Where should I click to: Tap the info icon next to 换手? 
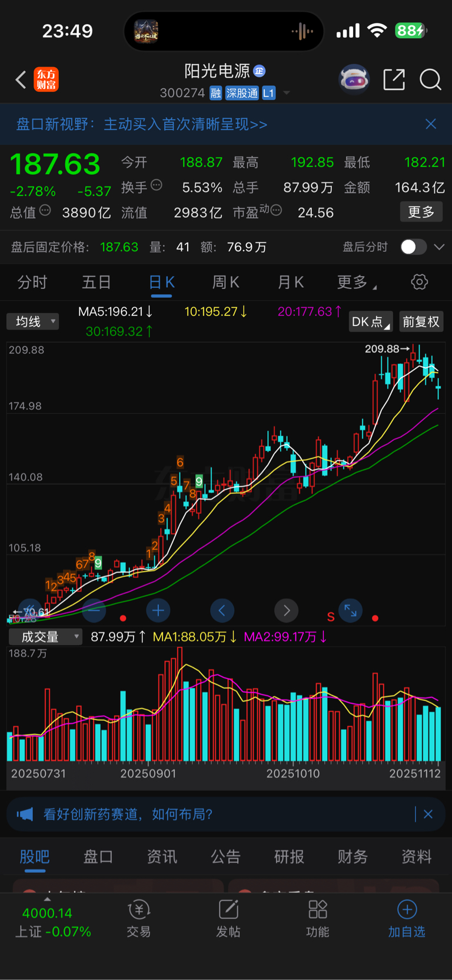point(157,185)
